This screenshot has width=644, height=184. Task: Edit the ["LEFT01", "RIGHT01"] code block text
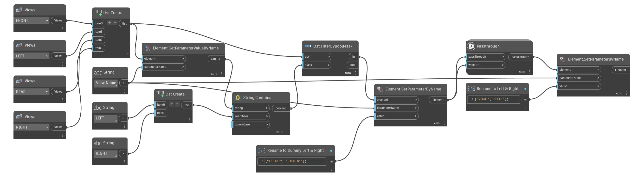click(x=292, y=161)
